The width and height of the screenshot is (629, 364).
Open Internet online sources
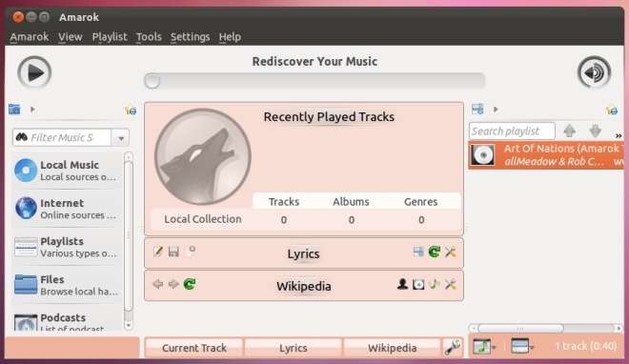point(67,209)
